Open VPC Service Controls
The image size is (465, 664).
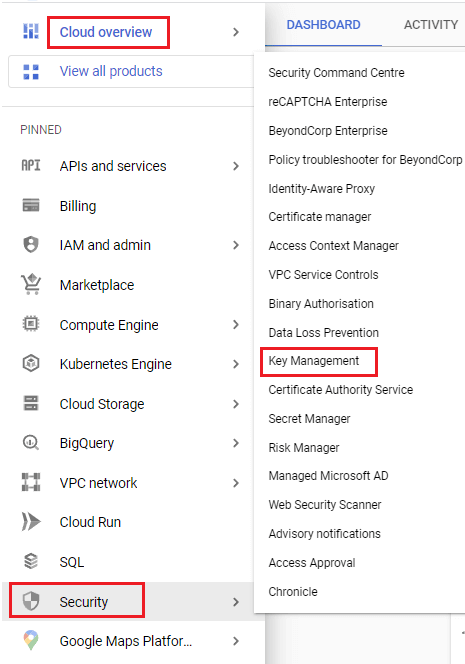coord(323,274)
